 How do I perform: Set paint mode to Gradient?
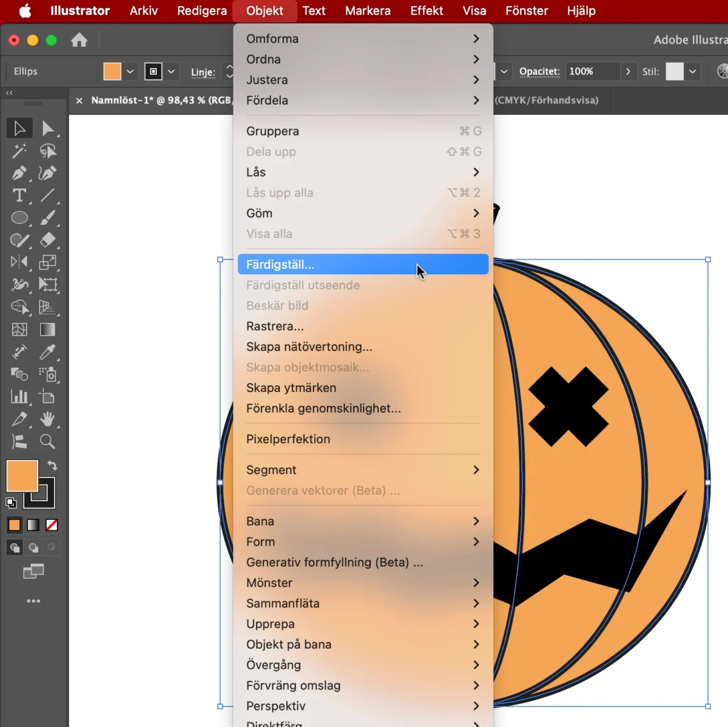(33, 525)
